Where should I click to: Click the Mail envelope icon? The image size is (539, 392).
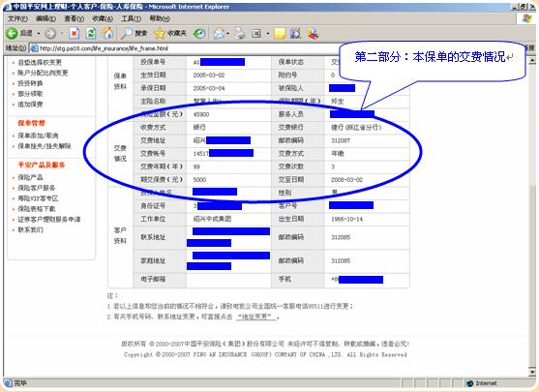click(219, 33)
